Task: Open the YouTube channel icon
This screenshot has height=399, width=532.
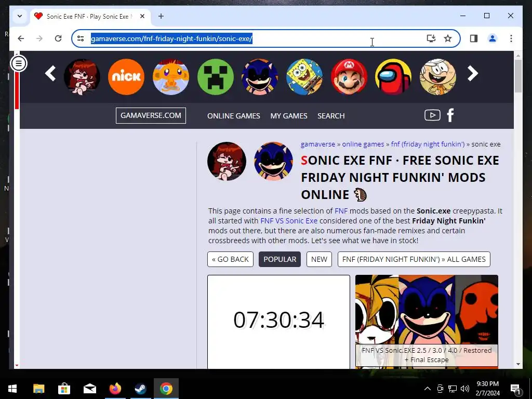Action: pyautogui.click(x=432, y=115)
